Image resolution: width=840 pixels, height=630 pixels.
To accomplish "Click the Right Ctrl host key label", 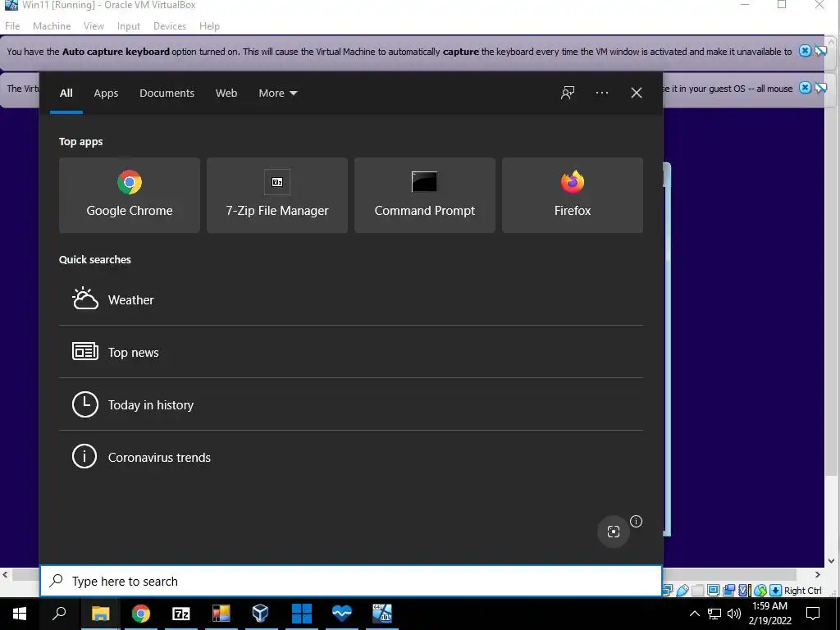I will [802, 591].
